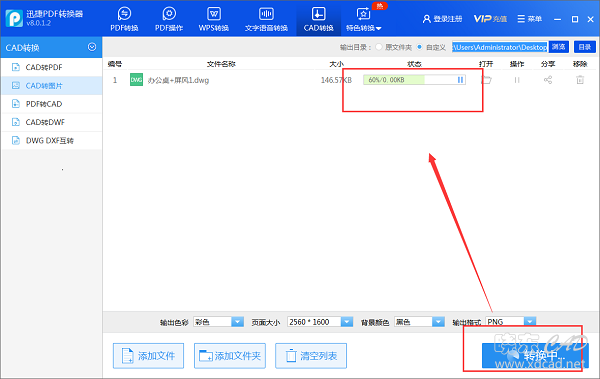The height and width of the screenshot is (379, 600).
Task: Click the 浏览 browse button
Action: (559, 47)
